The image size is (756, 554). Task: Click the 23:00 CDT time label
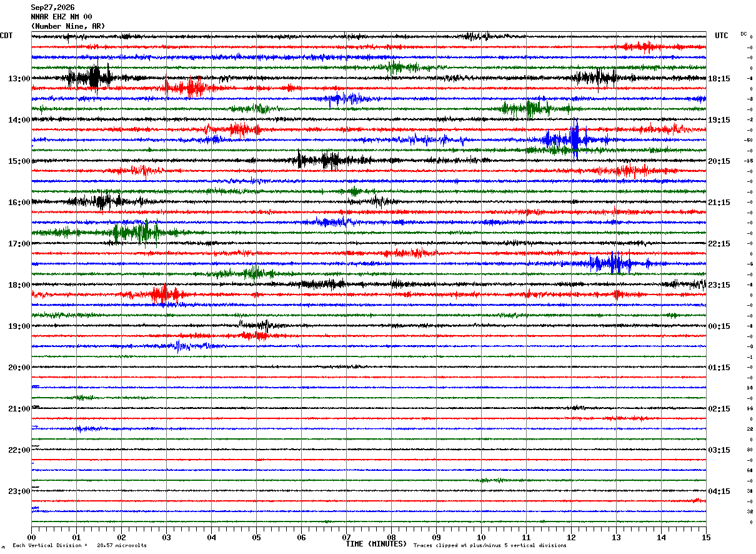click(x=19, y=491)
